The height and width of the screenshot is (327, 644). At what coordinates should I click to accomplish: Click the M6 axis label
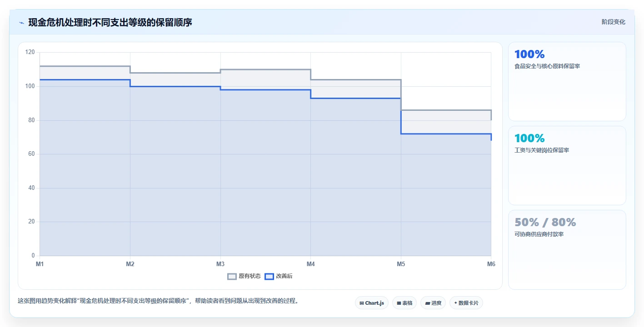click(x=491, y=264)
